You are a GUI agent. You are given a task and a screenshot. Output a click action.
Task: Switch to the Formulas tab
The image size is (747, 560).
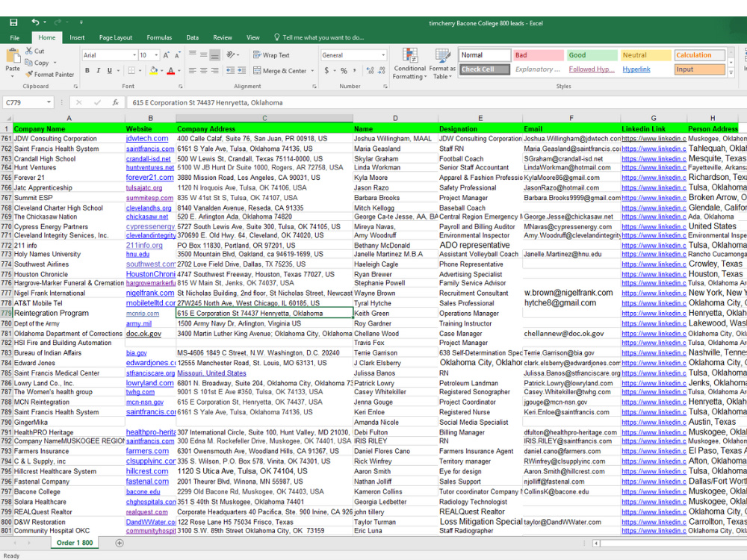[159, 37]
